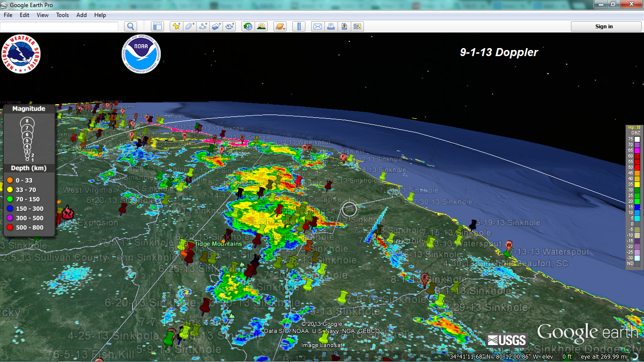Open view in Google Maps icon
The width and height of the screenshot is (644, 362).
click(x=344, y=26)
